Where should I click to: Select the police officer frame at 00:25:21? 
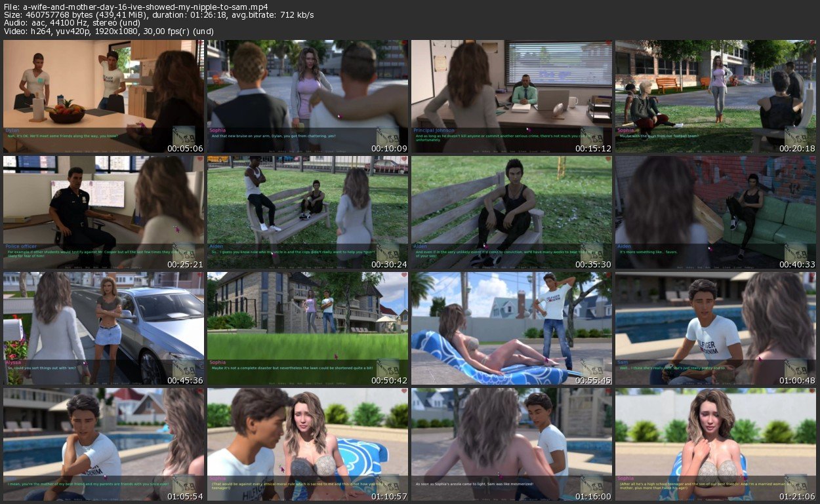pos(104,212)
